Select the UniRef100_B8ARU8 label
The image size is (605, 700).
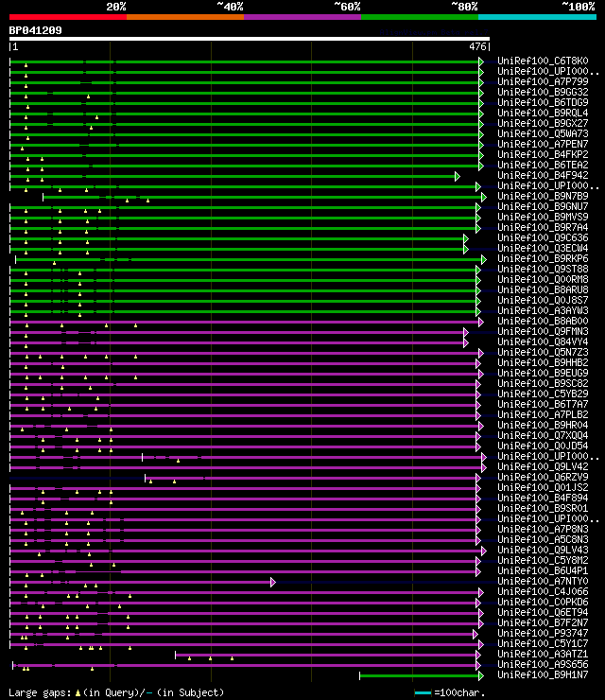coord(543,289)
